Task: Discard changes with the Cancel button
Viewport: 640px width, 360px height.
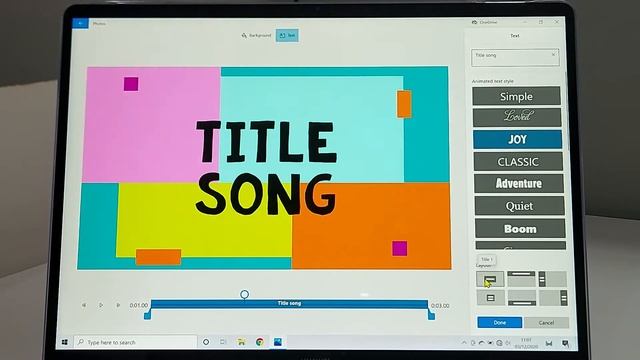Action: [547, 323]
